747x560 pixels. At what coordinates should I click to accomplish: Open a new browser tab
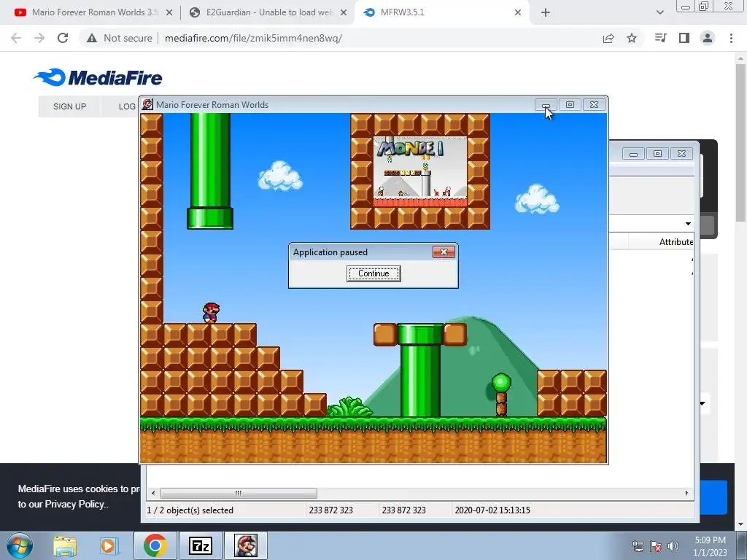point(546,13)
